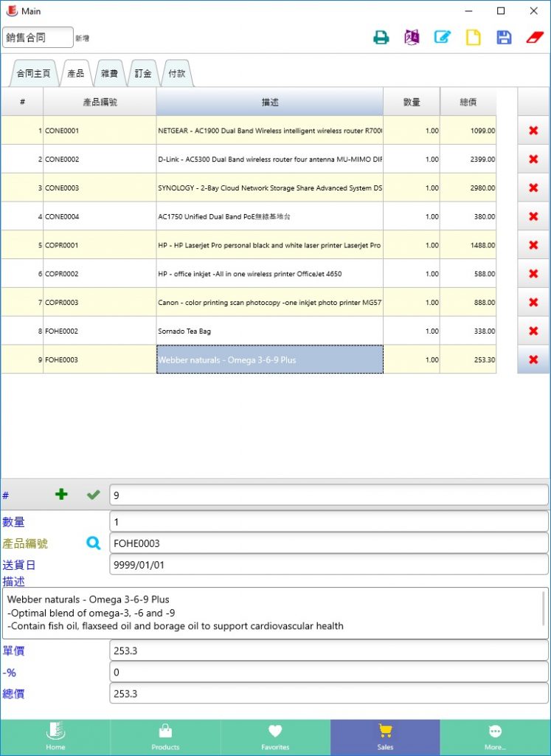Viewport: 551px width, 756px height.
Task: Remove row FOHE0003 via red X
Action: (x=533, y=360)
